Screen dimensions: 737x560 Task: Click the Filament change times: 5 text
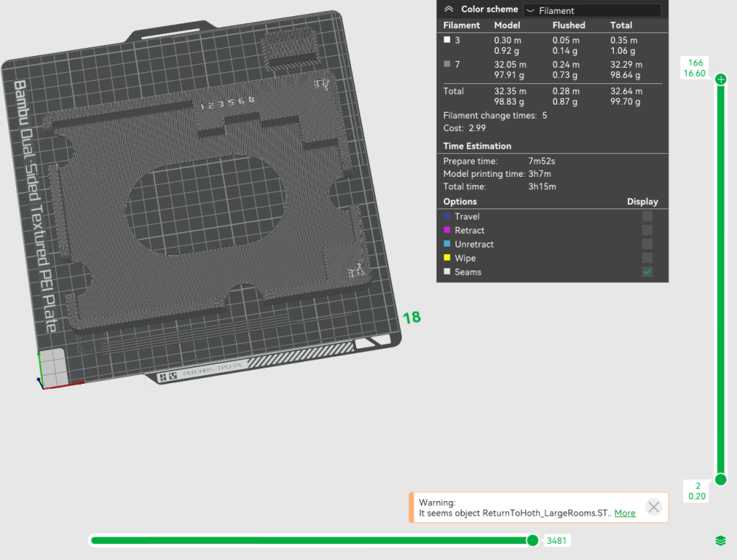click(495, 116)
